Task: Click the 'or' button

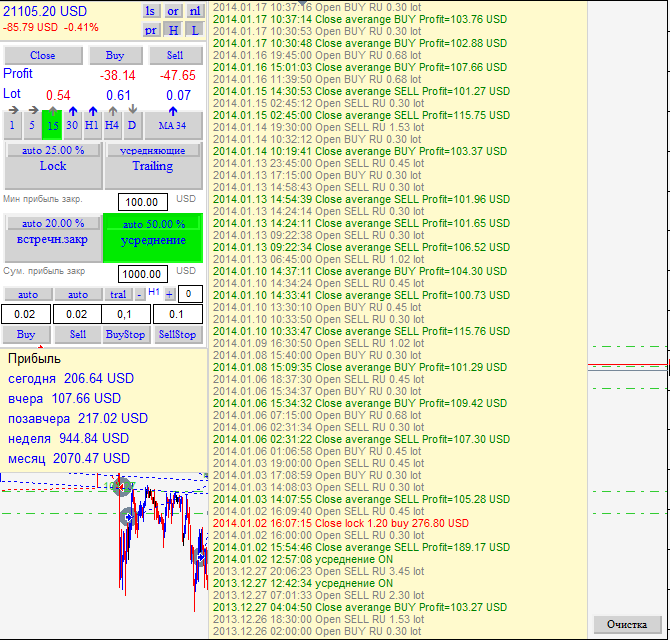Action: [173, 11]
